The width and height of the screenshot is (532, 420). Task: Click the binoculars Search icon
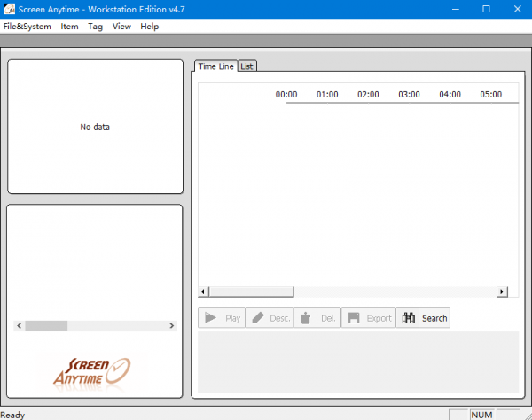[409, 318]
